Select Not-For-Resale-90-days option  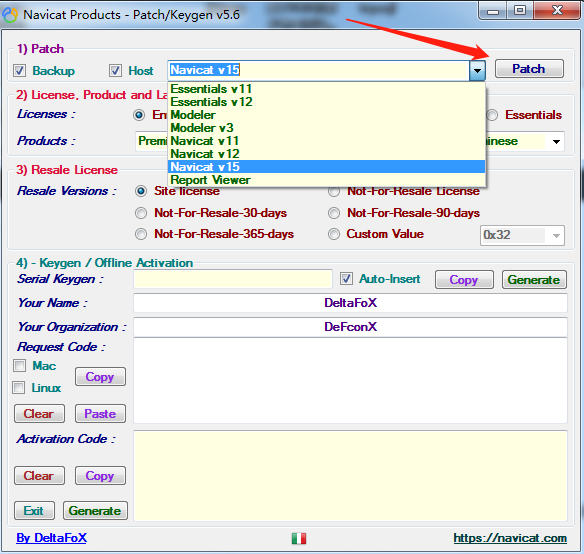coord(334,213)
